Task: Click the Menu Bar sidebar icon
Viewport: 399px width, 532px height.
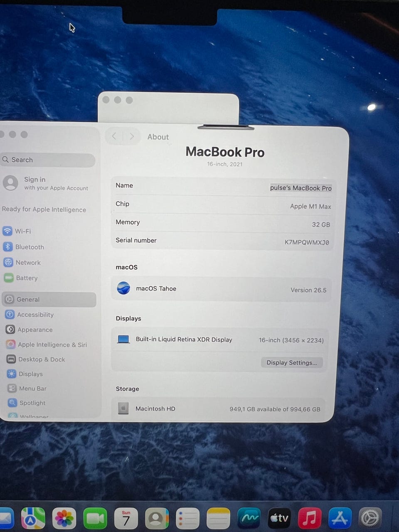Action: [12, 388]
